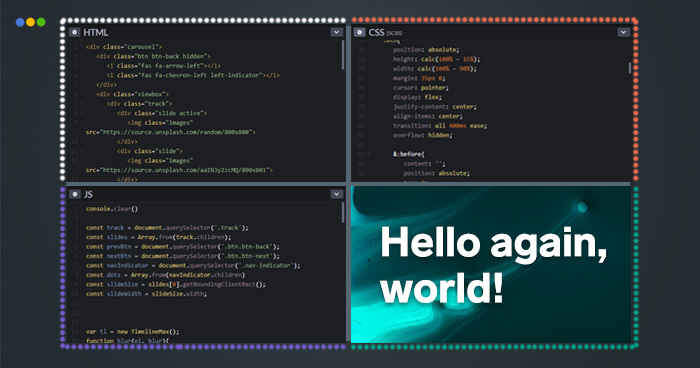Click the 'fas fa-arrow-left' icon tag line

(163, 66)
